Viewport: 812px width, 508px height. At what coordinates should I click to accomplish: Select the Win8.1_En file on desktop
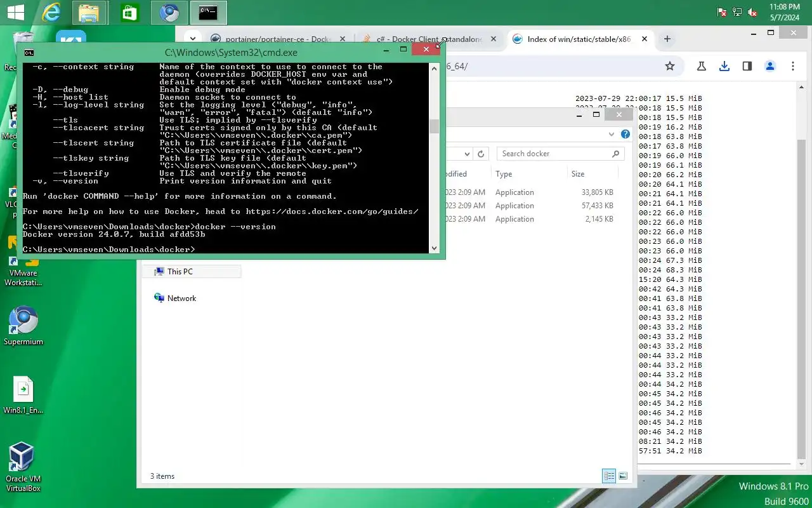tap(23, 395)
